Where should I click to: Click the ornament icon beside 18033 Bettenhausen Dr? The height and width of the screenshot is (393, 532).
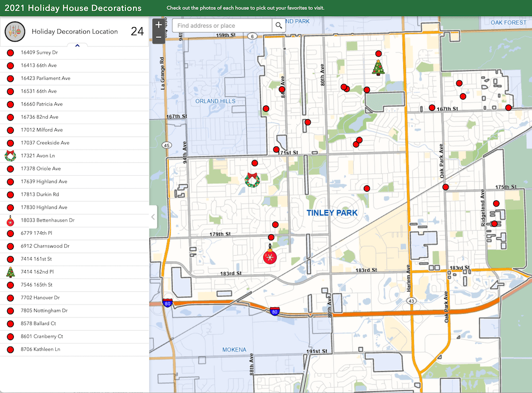pyautogui.click(x=11, y=220)
